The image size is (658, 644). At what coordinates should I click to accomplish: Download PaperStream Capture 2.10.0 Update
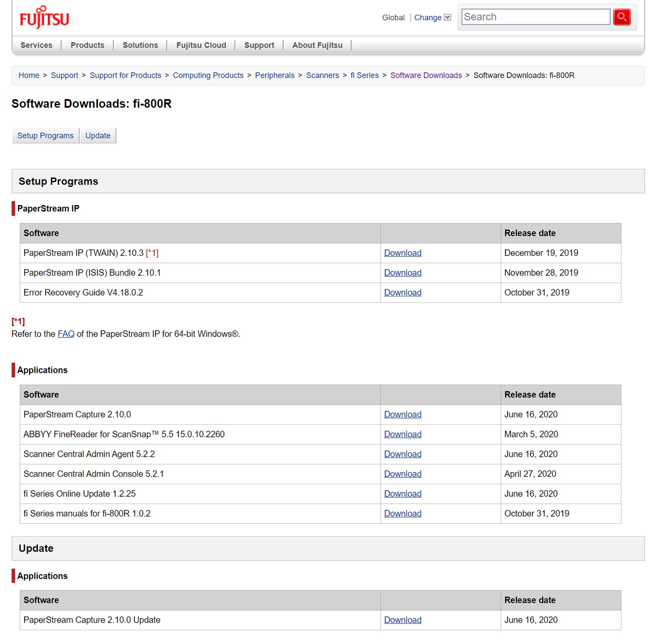point(403,620)
